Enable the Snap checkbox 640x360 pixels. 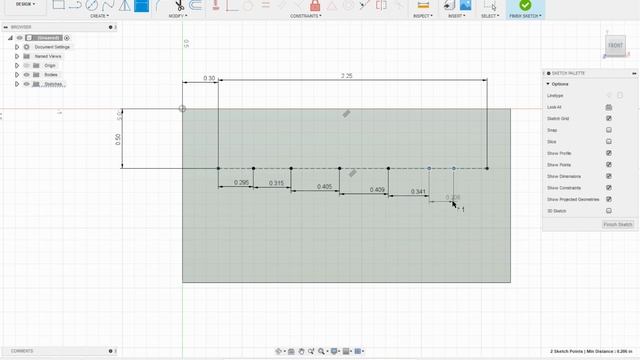pos(609,130)
